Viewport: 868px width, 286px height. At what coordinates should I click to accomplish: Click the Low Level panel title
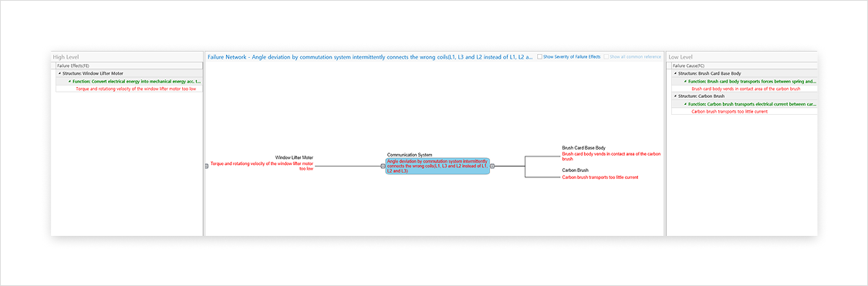[x=681, y=57]
